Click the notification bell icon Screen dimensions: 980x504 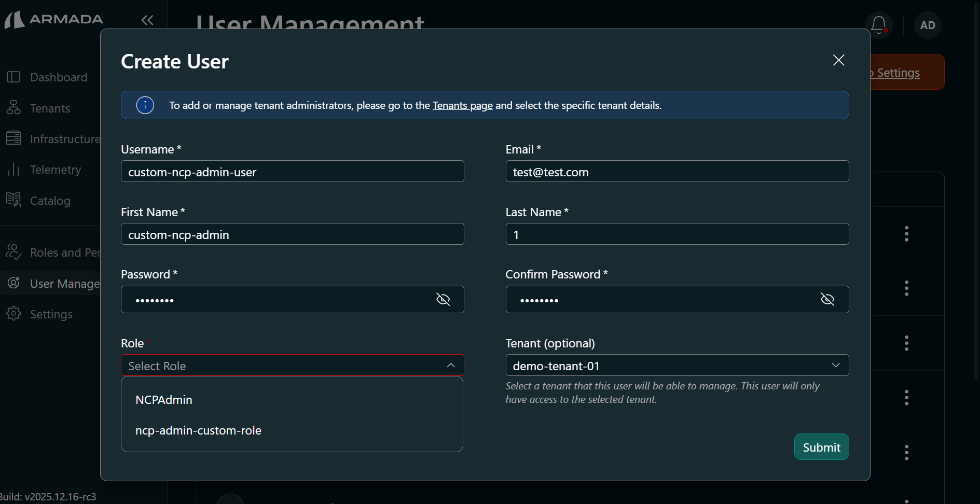tap(879, 24)
